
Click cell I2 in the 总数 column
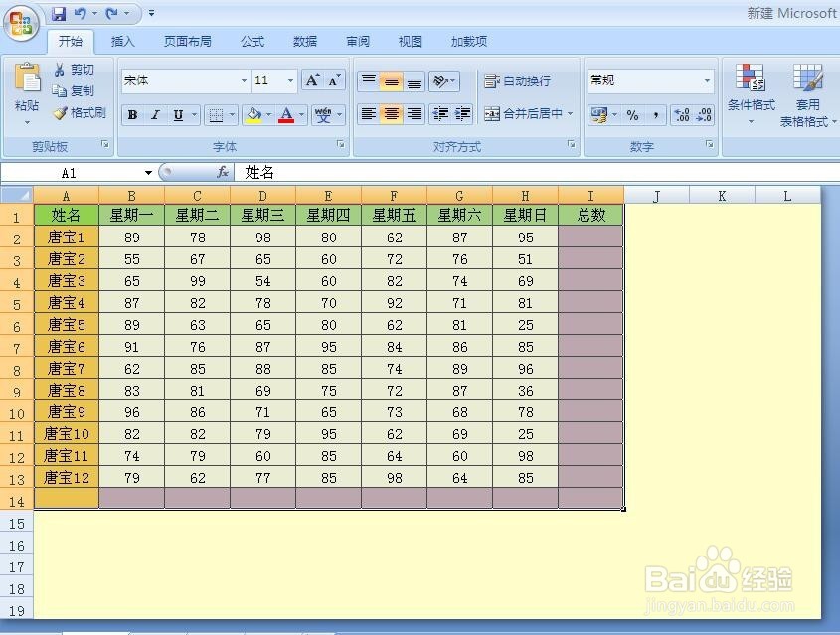pos(591,238)
